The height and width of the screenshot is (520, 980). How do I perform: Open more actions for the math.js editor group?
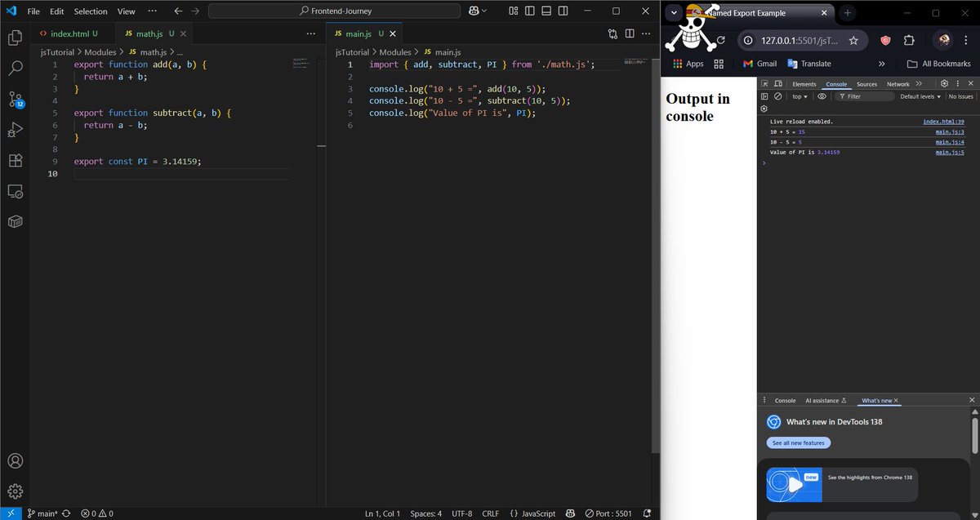click(310, 33)
